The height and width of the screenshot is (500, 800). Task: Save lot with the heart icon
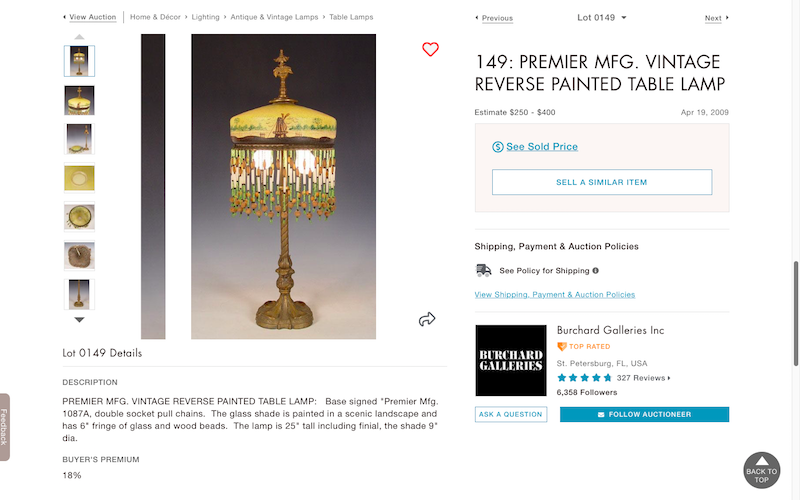coord(430,49)
